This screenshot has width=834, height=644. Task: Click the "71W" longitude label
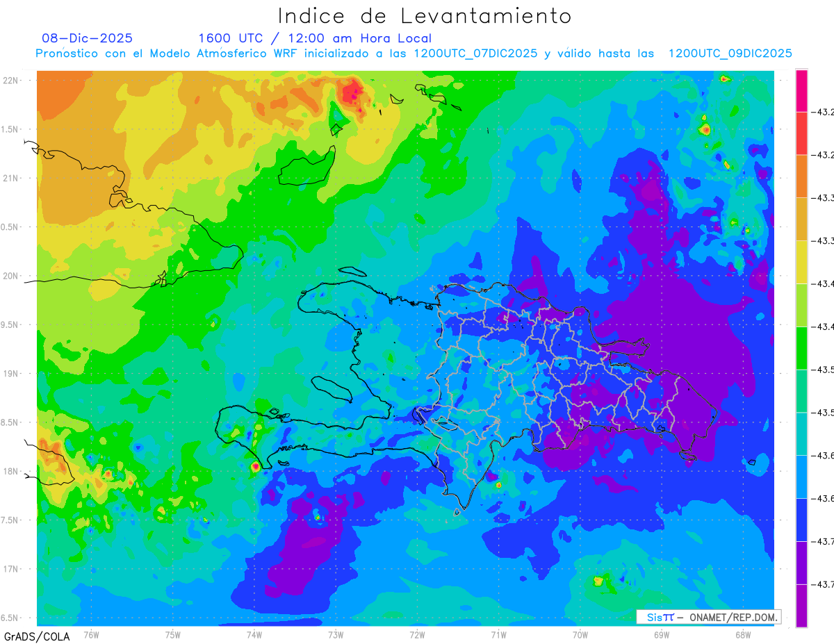498,634
